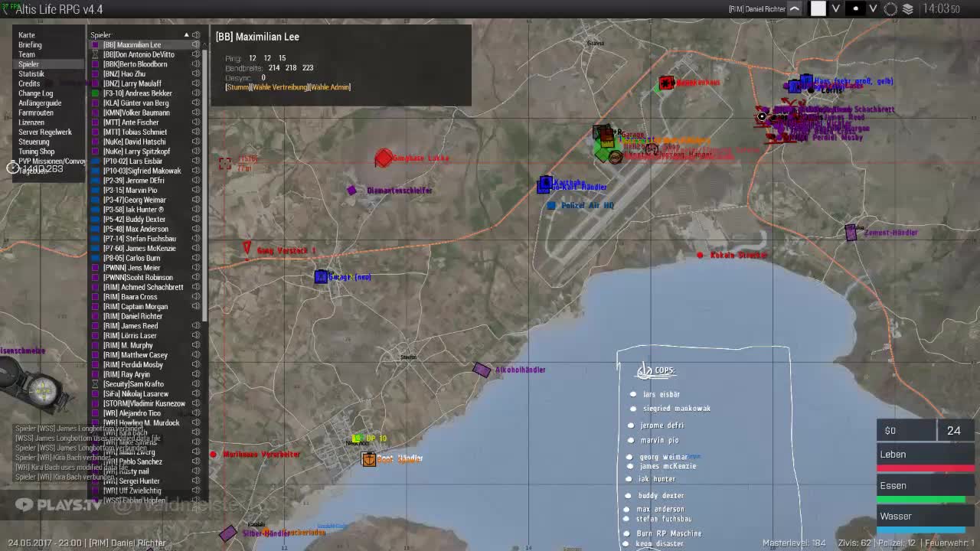This screenshot has height=551, width=980.
Task: Select player [MTT] Ante Fischer
Action: (131, 122)
